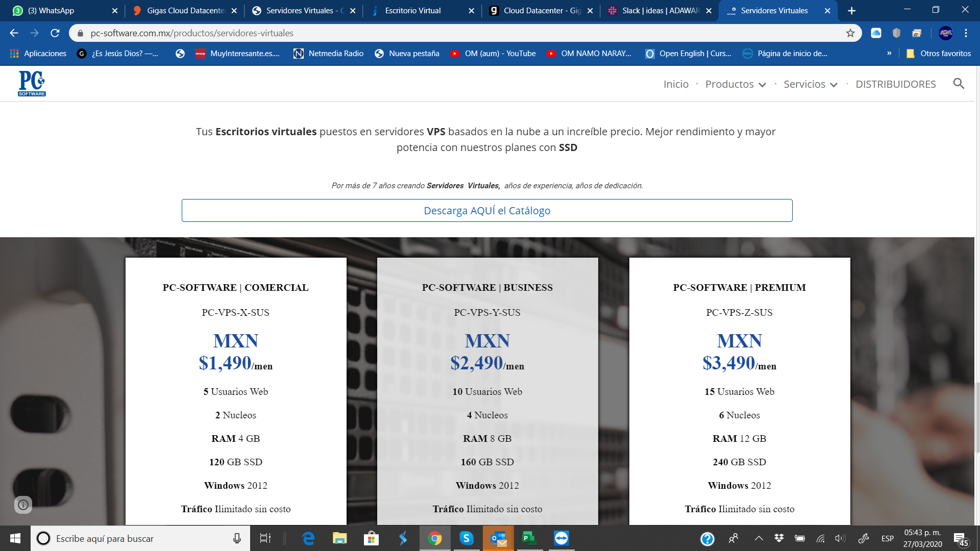Click the PC Software logo
980x551 pixels.
pos(32,84)
